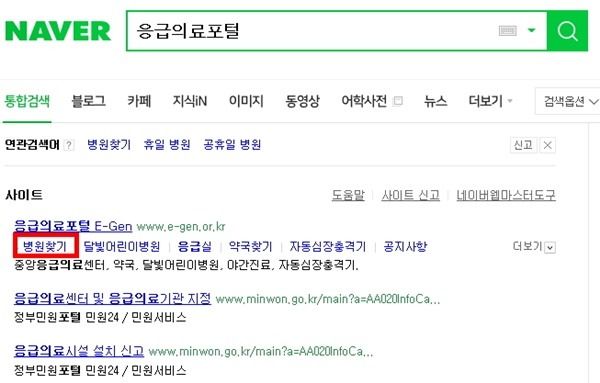Screen dimensions: 600x383
Task: Expand the 더보기 tab menu
Action: coord(490,101)
